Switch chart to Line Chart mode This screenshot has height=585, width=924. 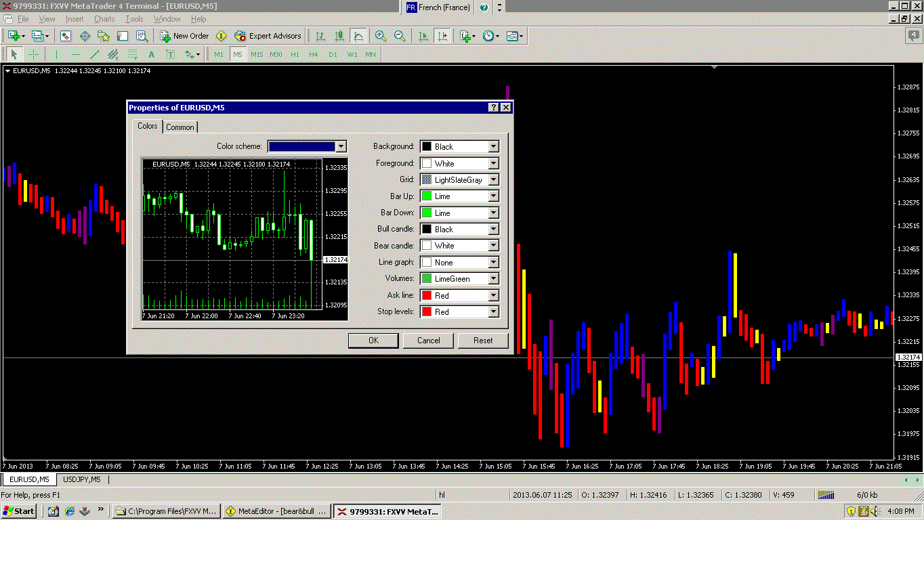pos(358,36)
